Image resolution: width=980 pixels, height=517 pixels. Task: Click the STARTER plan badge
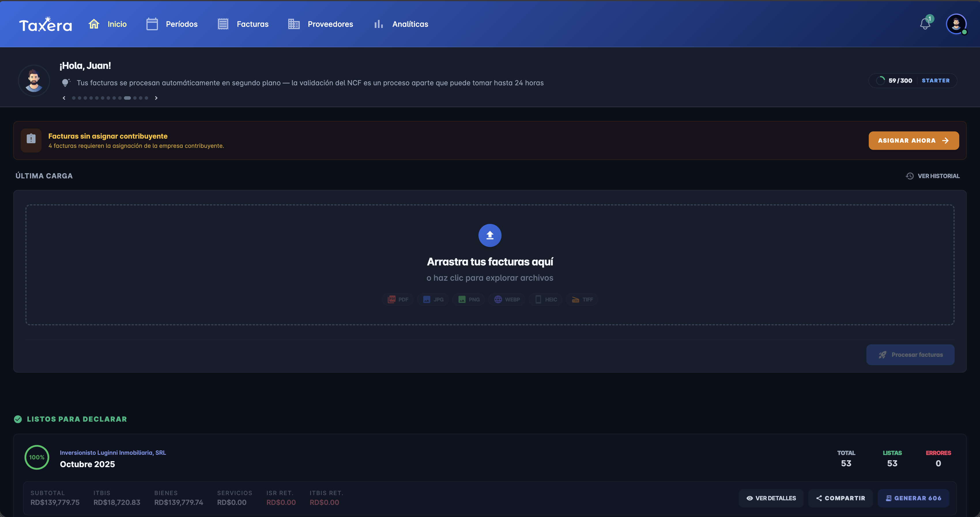(x=936, y=81)
